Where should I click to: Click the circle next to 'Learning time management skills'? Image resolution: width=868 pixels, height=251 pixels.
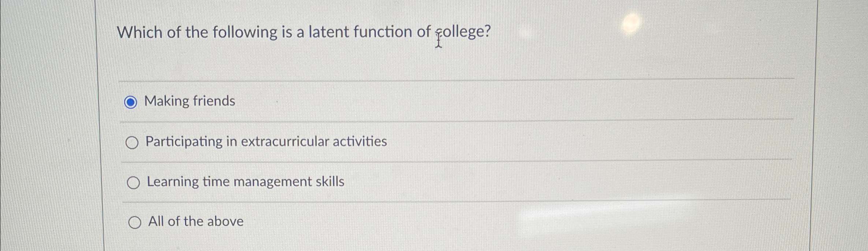[x=134, y=182]
